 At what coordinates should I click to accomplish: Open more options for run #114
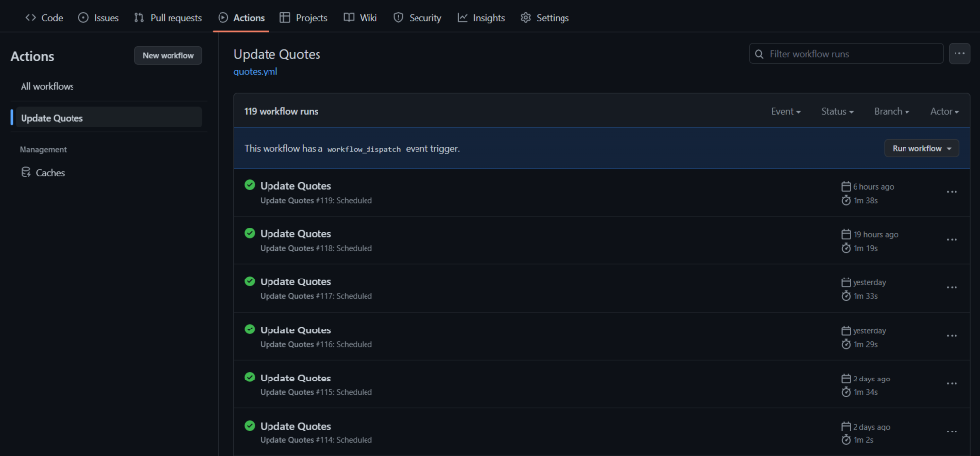tap(952, 431)
